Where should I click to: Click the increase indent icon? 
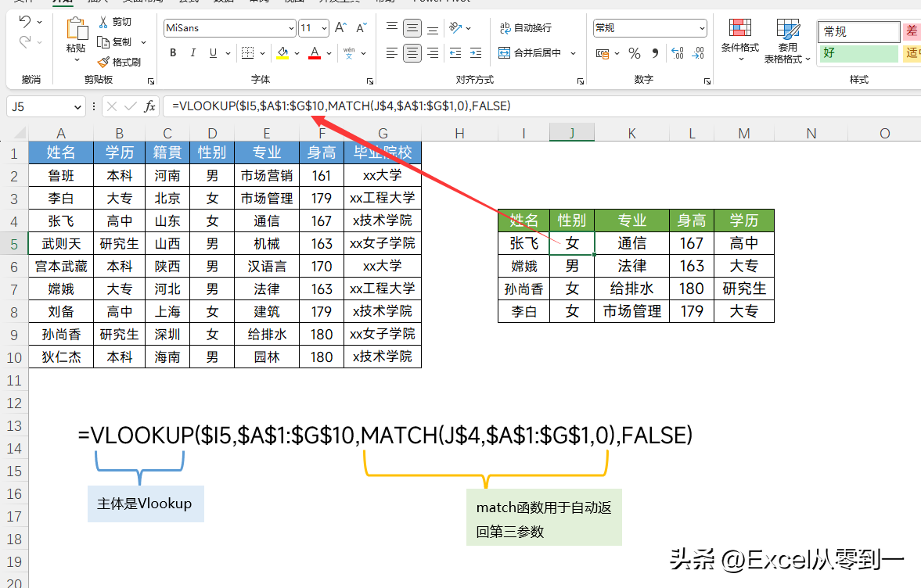(476, 53)
